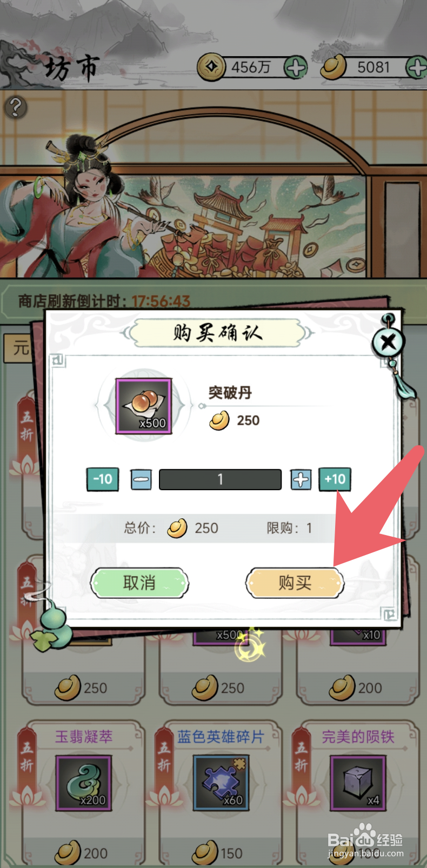Select the 蓝色英雄碎片 puzzle piece item
This screenshot has width=427, height=868.
[221, 784]
